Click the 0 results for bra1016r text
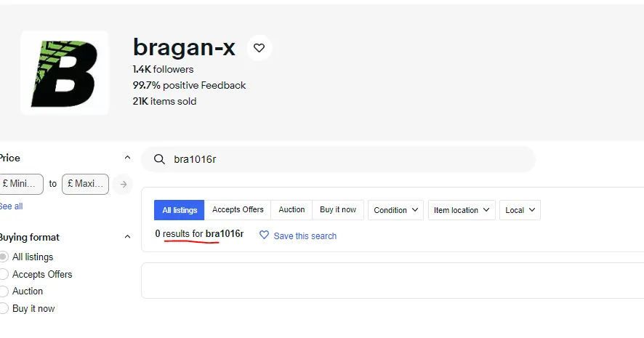 click(199, 233)
